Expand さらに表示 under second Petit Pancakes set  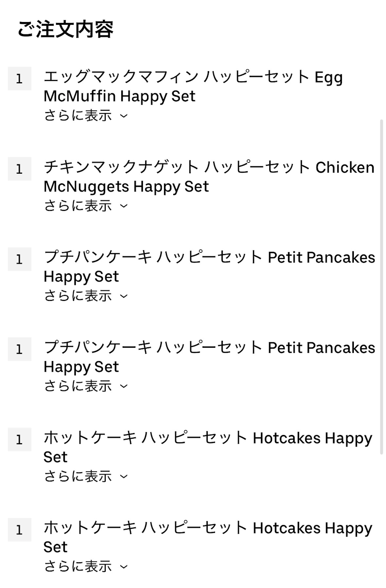[x=85, y=386]
